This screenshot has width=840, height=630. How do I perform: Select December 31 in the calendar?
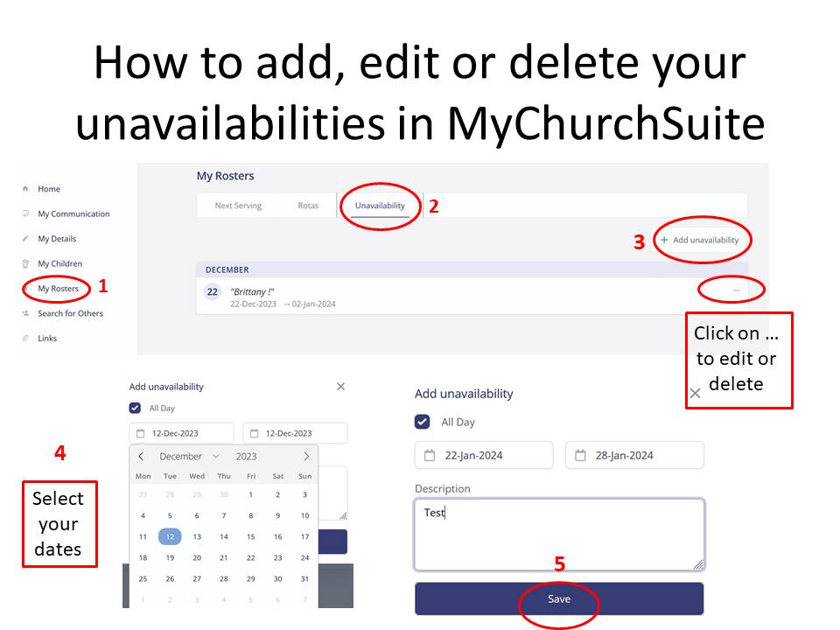pyautogui.click(x=304, y=578)
